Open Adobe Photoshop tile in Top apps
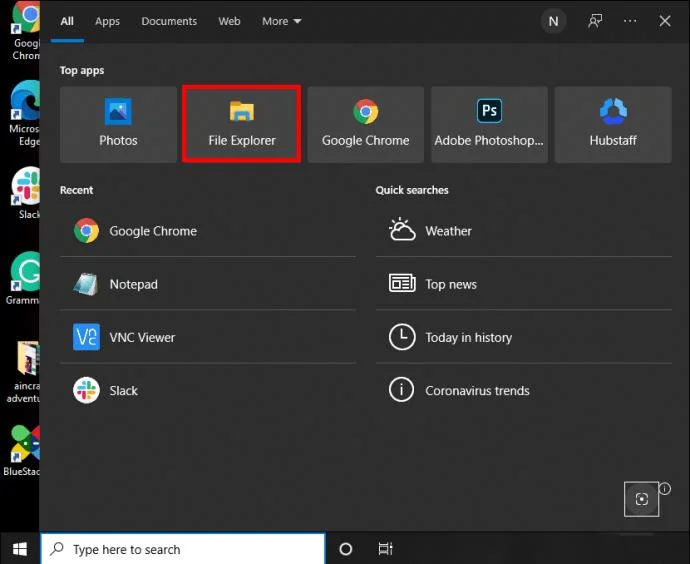This screenshot has height=564, width=690. (489, 125)
